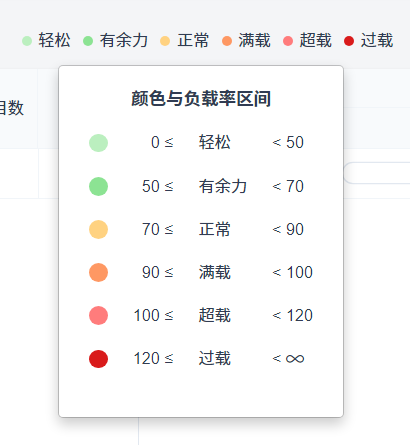Click the green 有余力 legend dot
The width and height of the screenshot is (410, 445).
[88, 41]
